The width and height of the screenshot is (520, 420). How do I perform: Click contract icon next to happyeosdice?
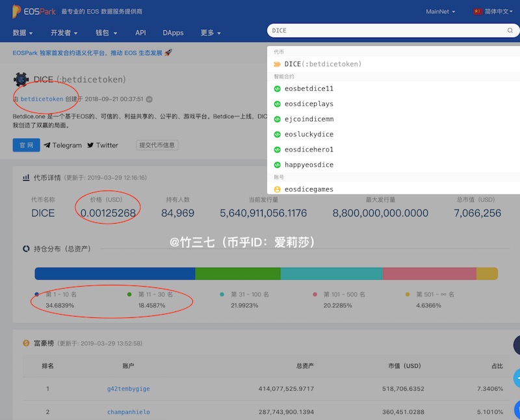278,165
